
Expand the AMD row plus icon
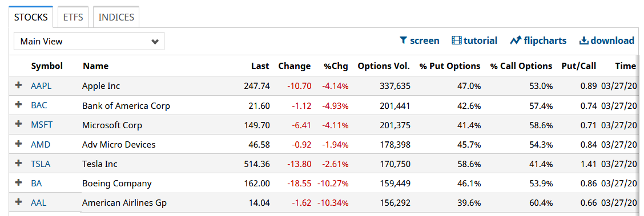[x=18, y=144]
